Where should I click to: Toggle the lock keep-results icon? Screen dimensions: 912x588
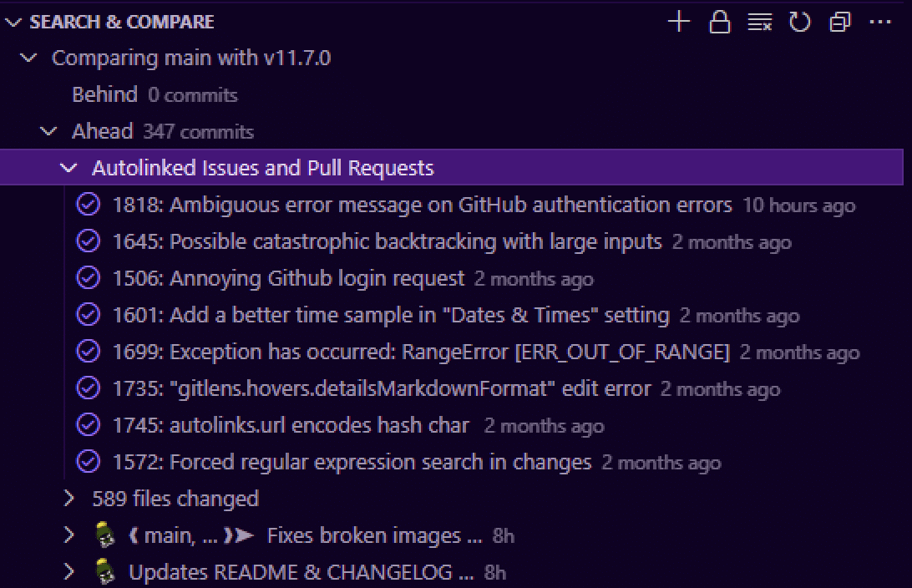719,22
